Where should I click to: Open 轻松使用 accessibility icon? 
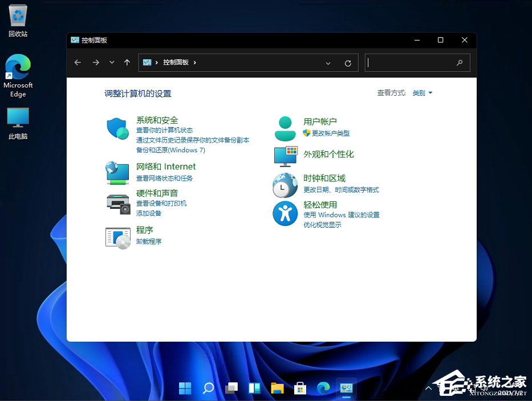coord(285,214)
